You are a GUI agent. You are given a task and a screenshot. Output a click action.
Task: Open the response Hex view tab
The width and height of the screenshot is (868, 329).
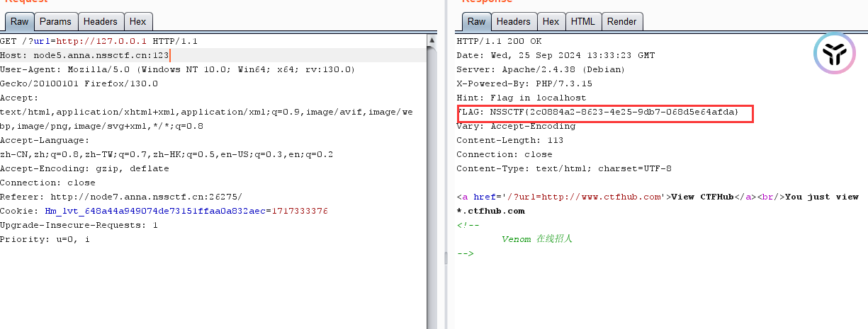(551, 22)
